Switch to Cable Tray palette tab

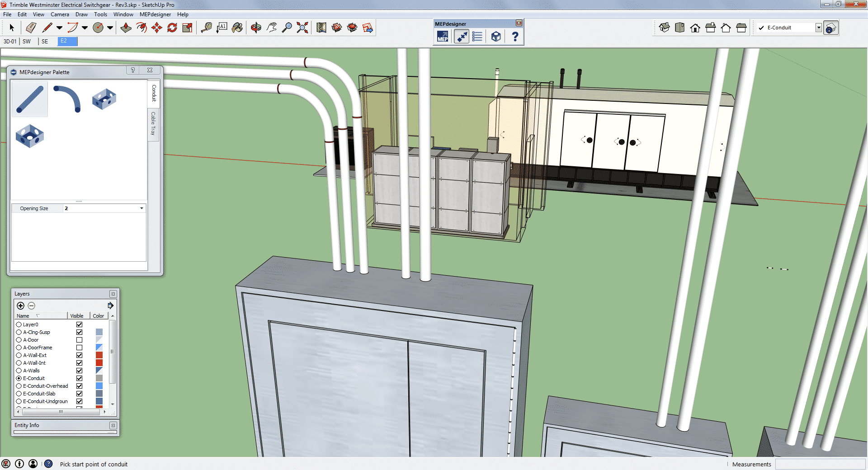point(153,123)
